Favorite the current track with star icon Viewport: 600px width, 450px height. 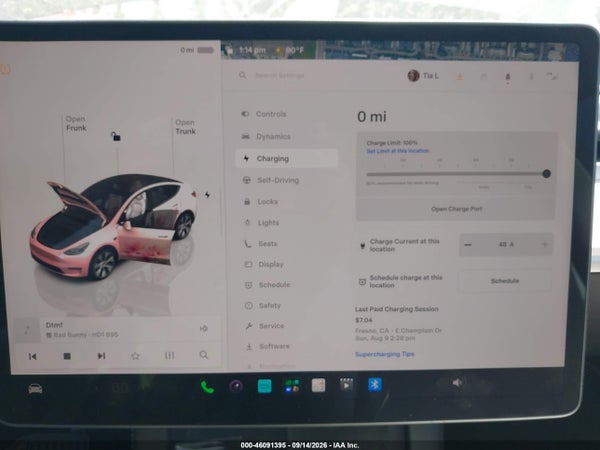[135, 356]
